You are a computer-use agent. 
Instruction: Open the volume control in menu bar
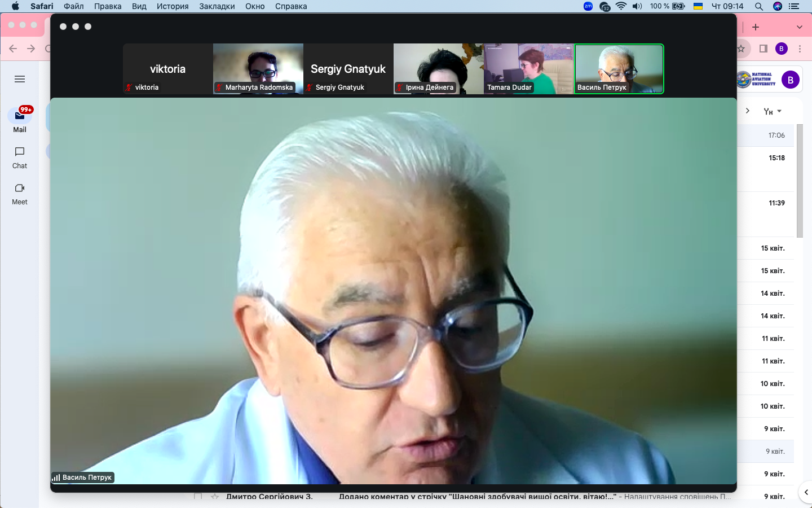click(x=637, y=6)
